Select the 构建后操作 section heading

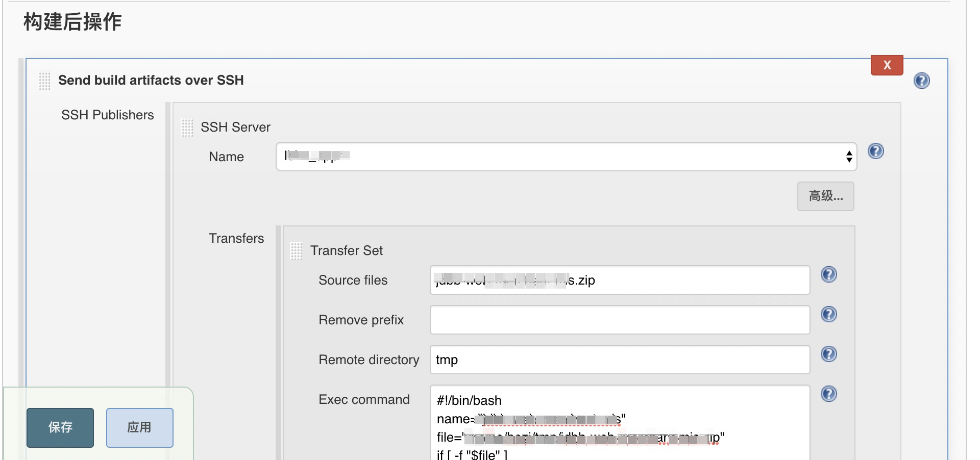(x=72, y=22)
